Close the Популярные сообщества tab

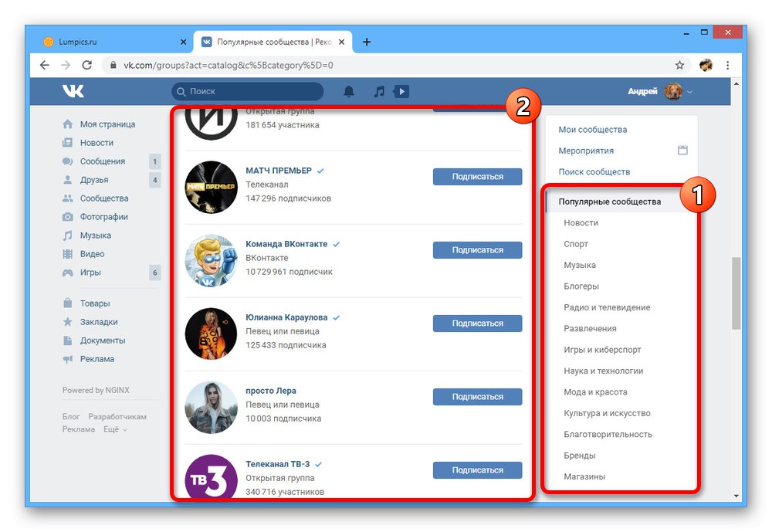(x=342, y=42)
